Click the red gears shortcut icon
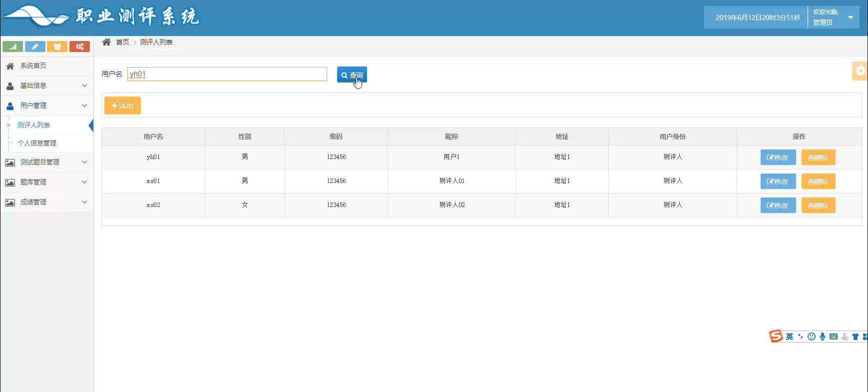 79,46
